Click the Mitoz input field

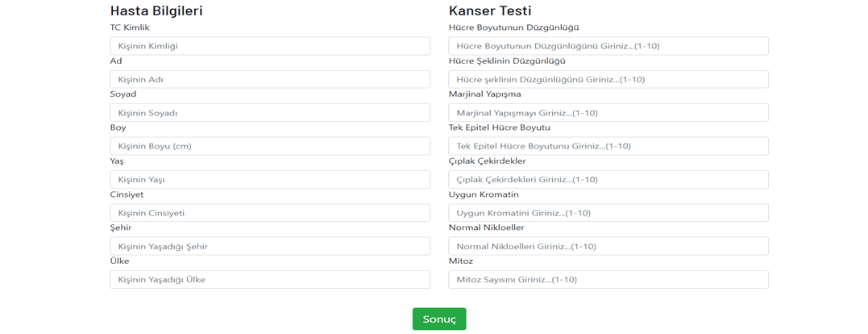point(608,279)
